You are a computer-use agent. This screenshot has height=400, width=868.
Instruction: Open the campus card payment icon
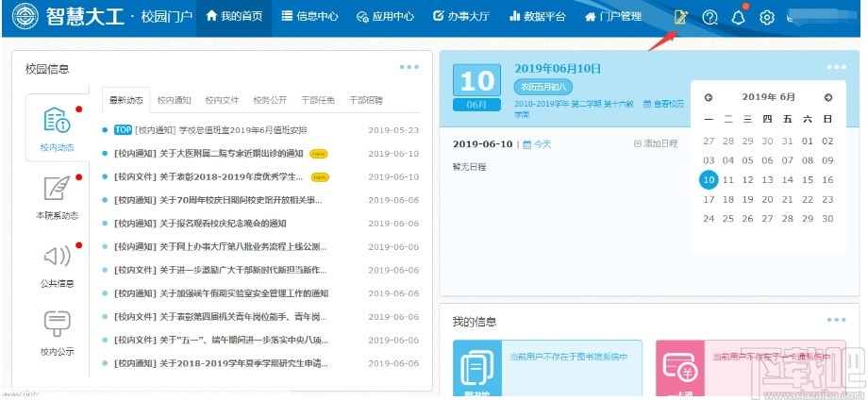[680, 369]
